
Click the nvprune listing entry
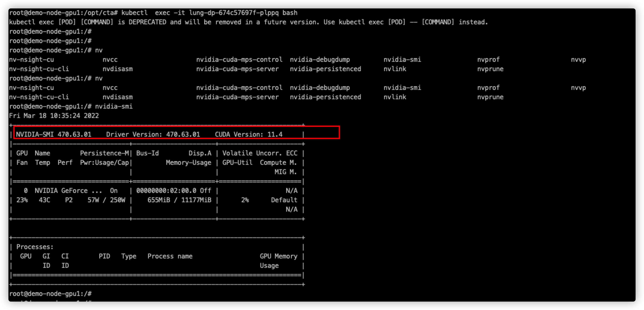pyautogui.click(x=489, y=69)
